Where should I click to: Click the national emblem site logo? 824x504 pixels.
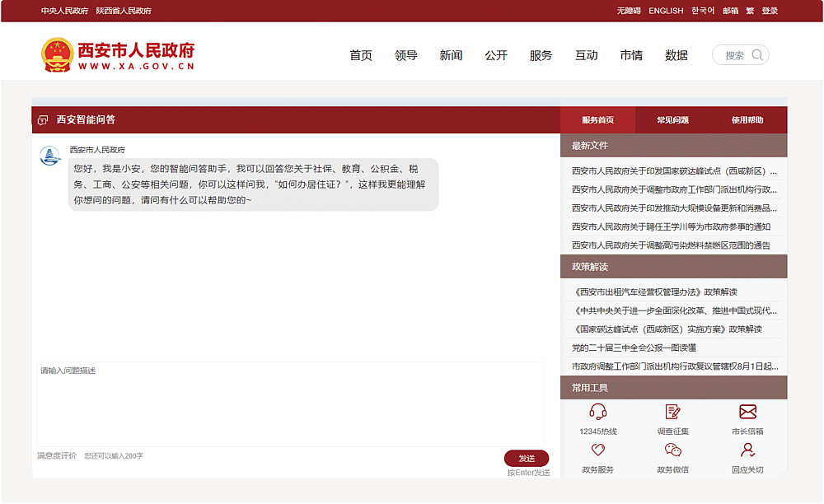click(57, 54)
